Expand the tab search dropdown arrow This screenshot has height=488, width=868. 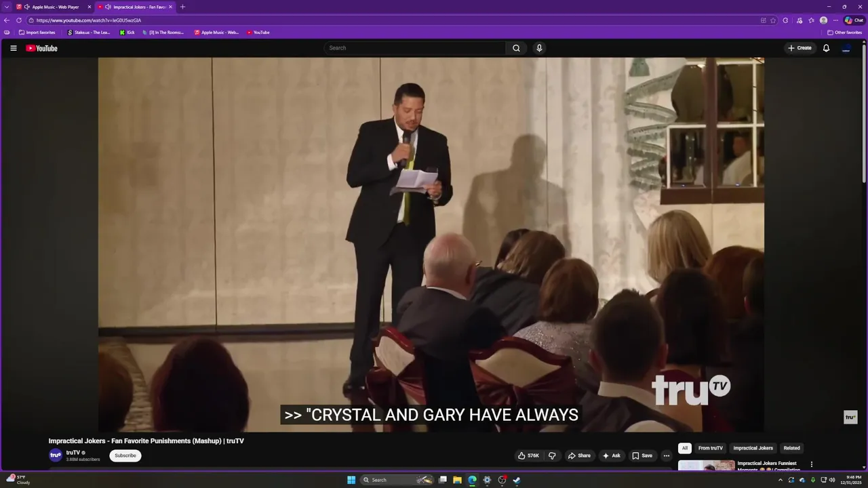pos(7,7)
